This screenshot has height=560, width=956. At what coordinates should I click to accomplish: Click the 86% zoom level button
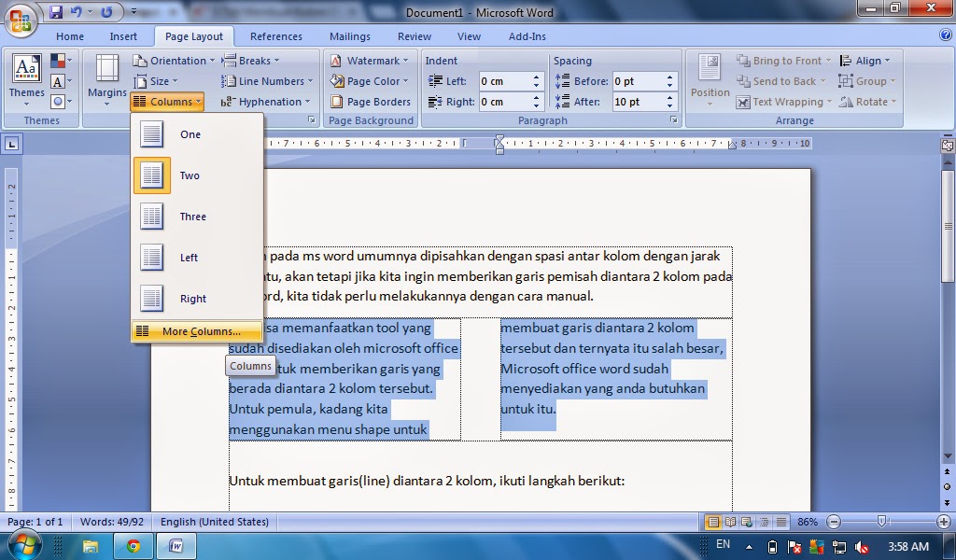pyautogui.click(x=808, y=522)
